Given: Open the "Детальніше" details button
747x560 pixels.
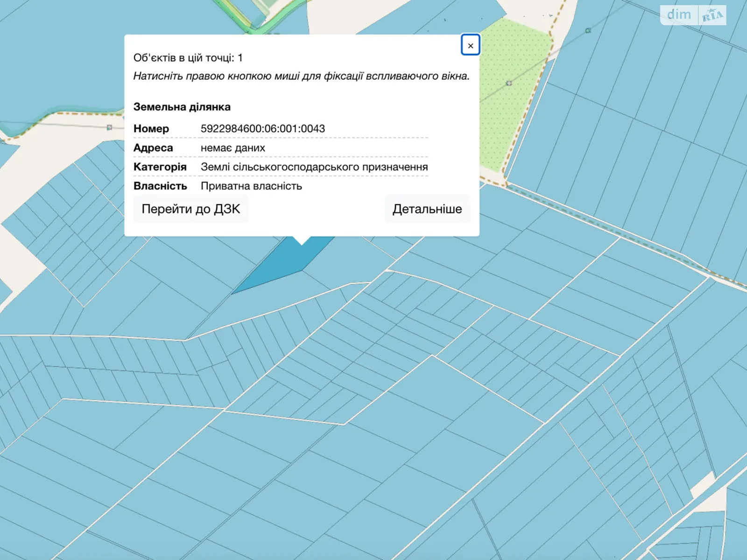Looking at the screenshot, I should click(x=427, y=209).
